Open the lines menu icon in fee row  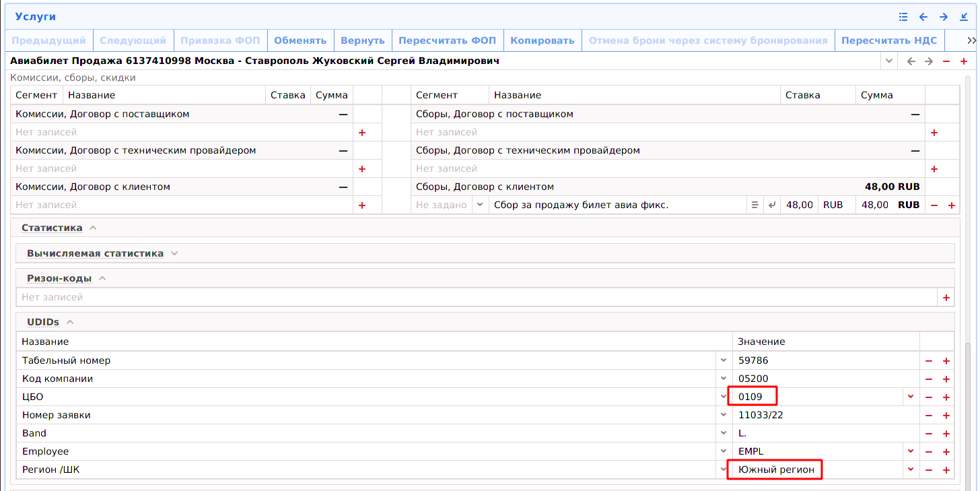pyautogui.click(x=755, y=205)
